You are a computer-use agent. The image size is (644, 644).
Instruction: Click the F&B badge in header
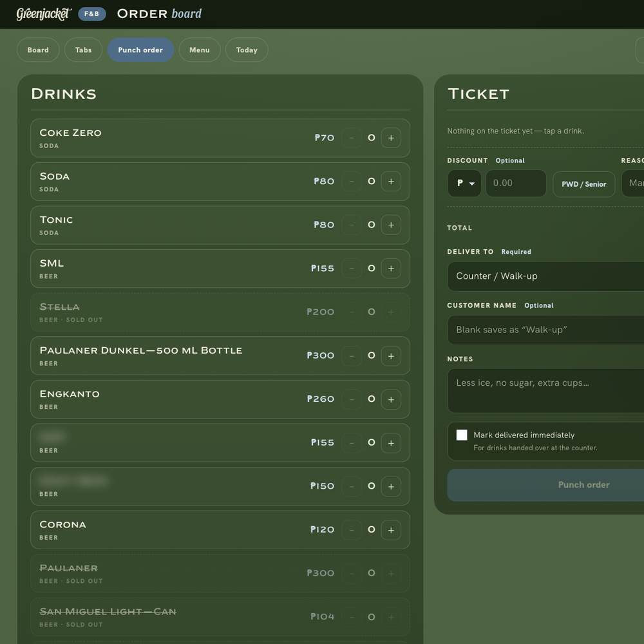pos(91,14)
